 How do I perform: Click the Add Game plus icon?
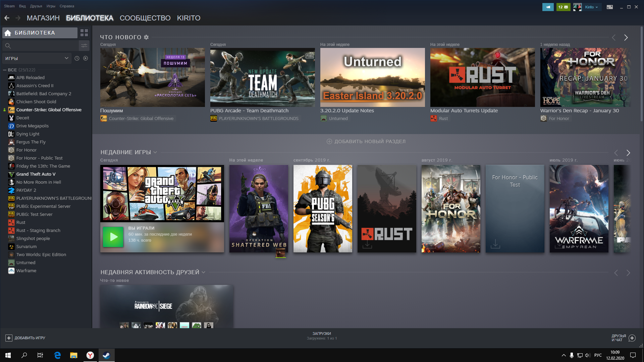coord(9,338)
